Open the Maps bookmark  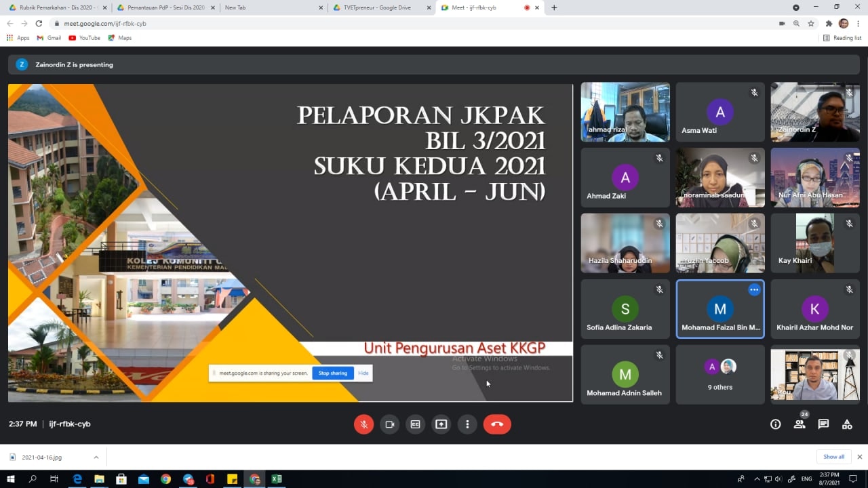(x=120, y=38)
